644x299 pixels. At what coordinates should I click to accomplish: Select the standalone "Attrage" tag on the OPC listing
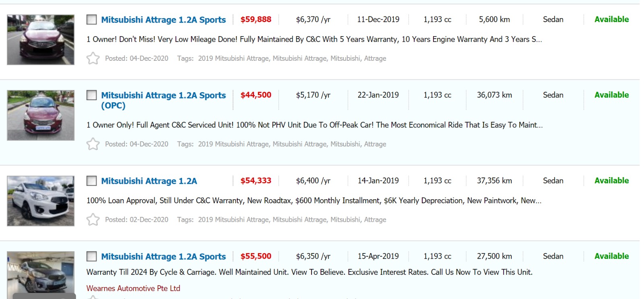(x=375, y=144)
